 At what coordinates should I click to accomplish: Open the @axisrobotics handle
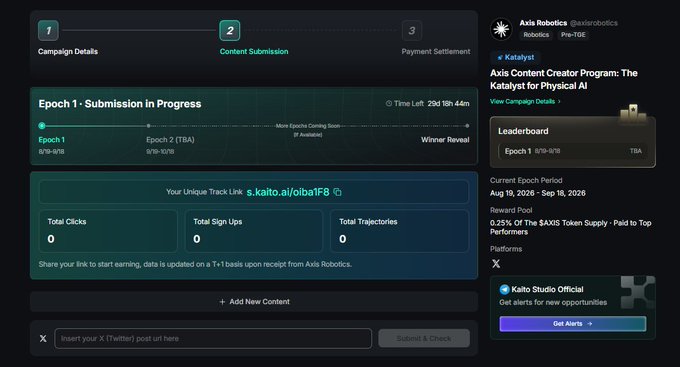click(594, 23)
